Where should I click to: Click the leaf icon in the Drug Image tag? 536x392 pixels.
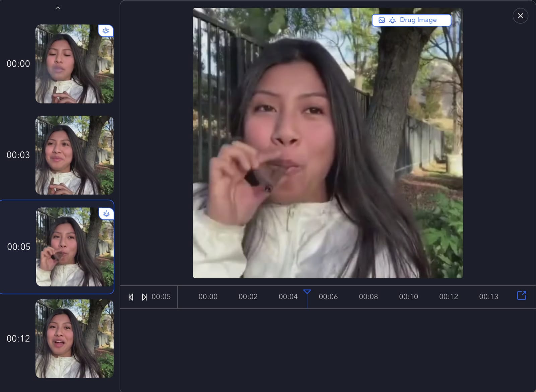(x=392, y=20)
